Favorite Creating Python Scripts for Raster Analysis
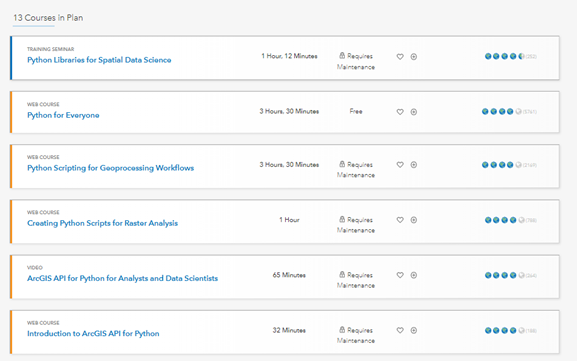Viewport: 577px width, 361px height. [400, 220]
